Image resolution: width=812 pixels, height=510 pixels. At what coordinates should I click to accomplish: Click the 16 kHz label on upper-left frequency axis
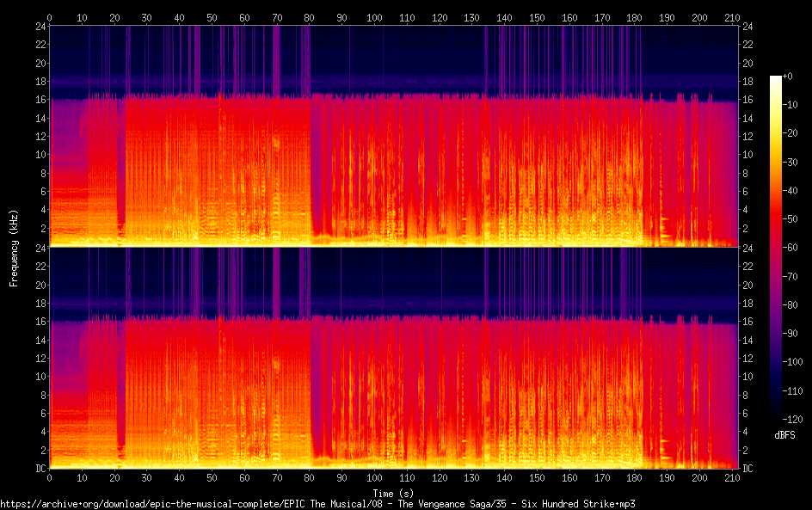click(39, 100)
